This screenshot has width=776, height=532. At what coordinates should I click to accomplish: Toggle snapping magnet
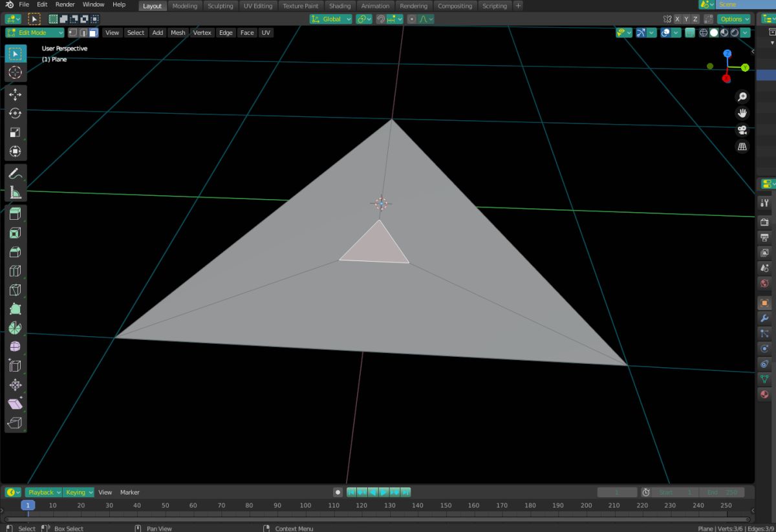click(x=381, y=19)
